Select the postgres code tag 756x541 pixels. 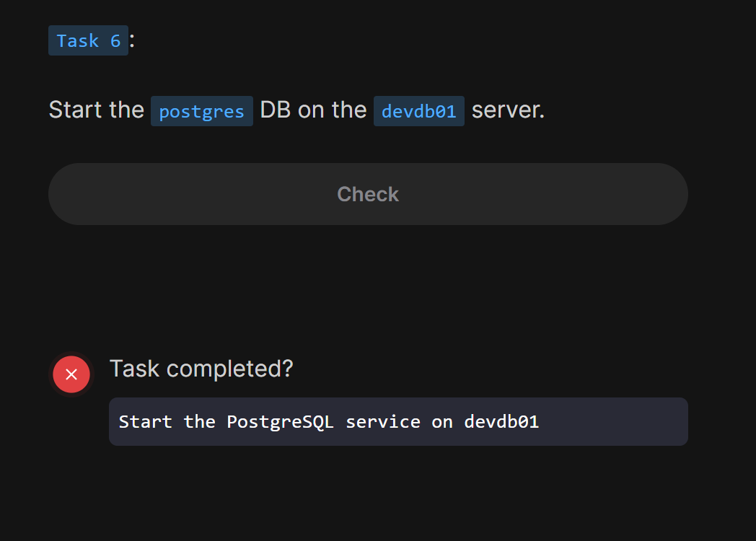(x=201, y=111)
